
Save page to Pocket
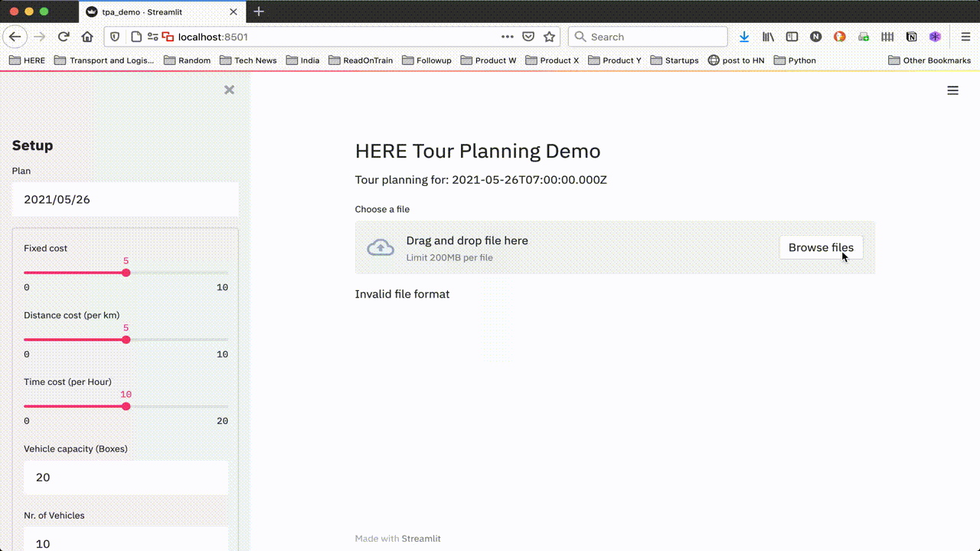[528, 37]
